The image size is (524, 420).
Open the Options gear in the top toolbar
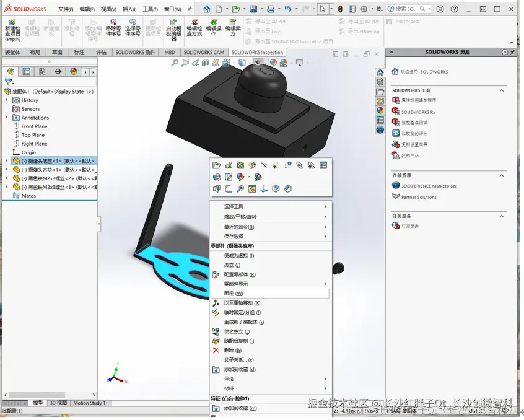[364, 9]
